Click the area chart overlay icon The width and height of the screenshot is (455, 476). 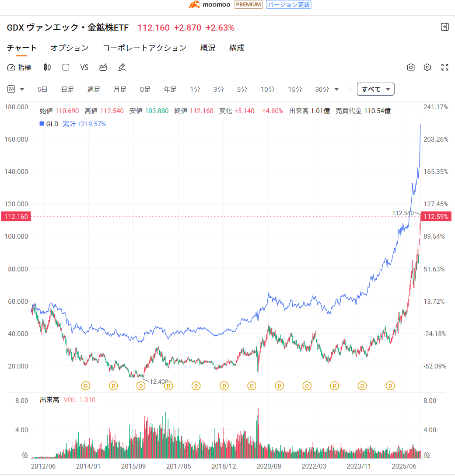pos(103,67)
